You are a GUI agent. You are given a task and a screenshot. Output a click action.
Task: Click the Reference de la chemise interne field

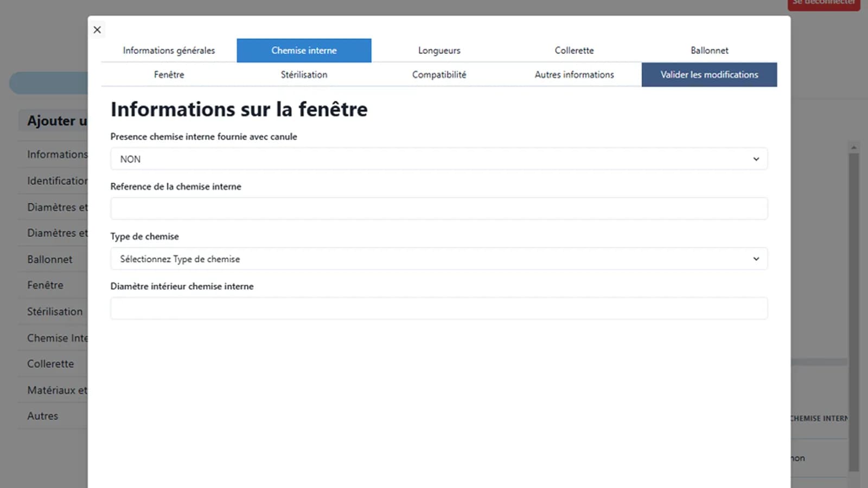click(439, 208)
